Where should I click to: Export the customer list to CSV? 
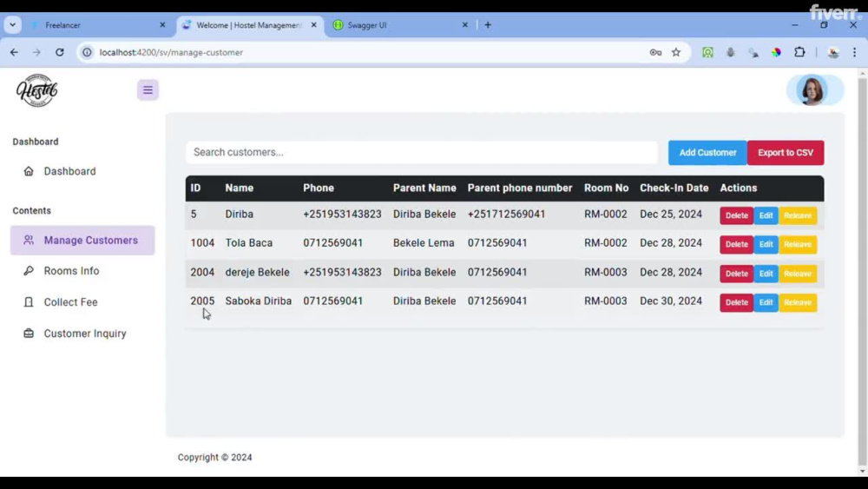[x=786, y=152]
